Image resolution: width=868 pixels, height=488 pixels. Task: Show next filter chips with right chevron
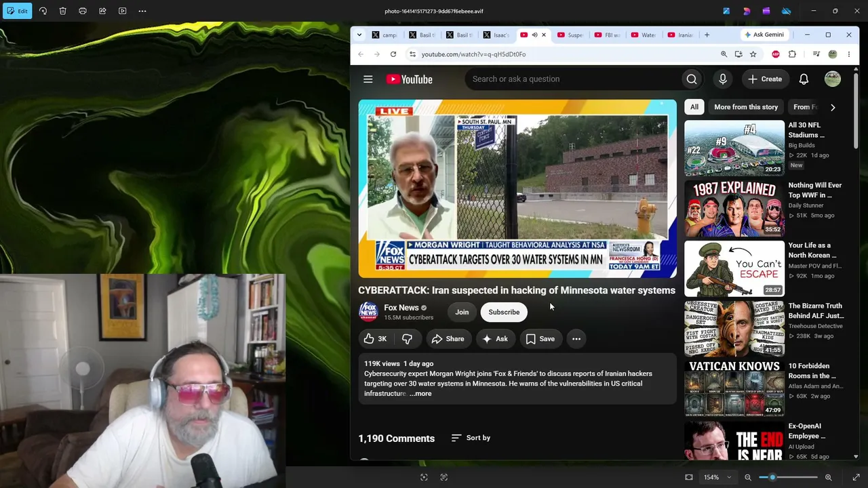click(x=833, y=107)
